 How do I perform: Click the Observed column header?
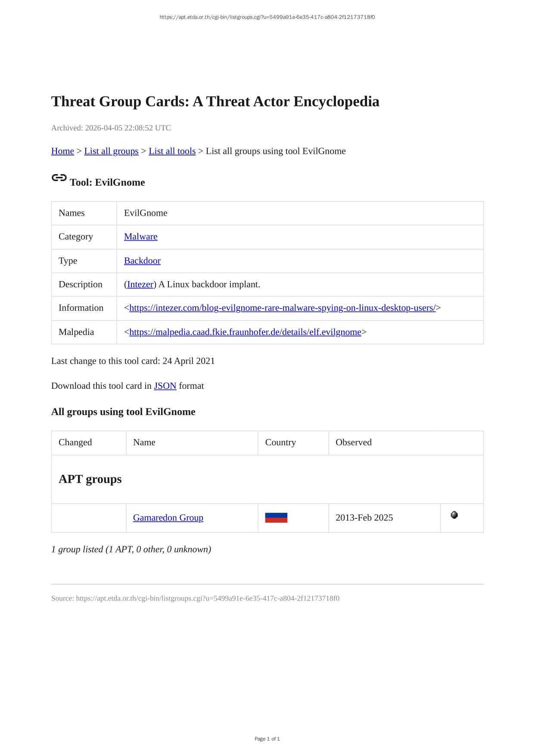coord(353,443)
